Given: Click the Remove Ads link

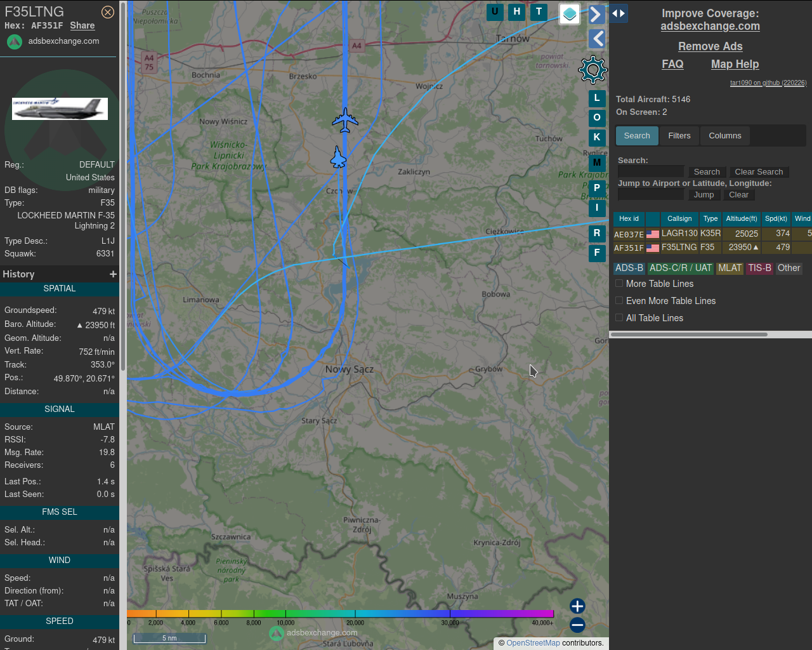Looking at the screenshot, I should [x=710, y=46].
